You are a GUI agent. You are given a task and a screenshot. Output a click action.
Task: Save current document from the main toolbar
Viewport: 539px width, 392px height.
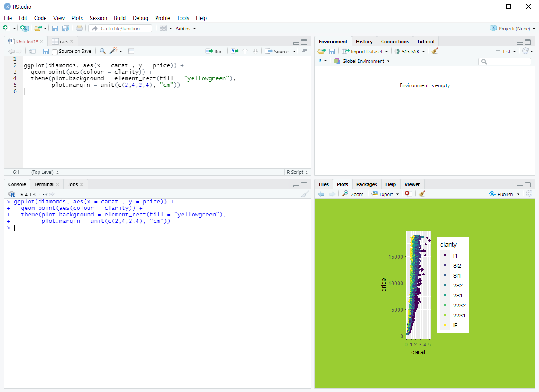coord(55,28)
